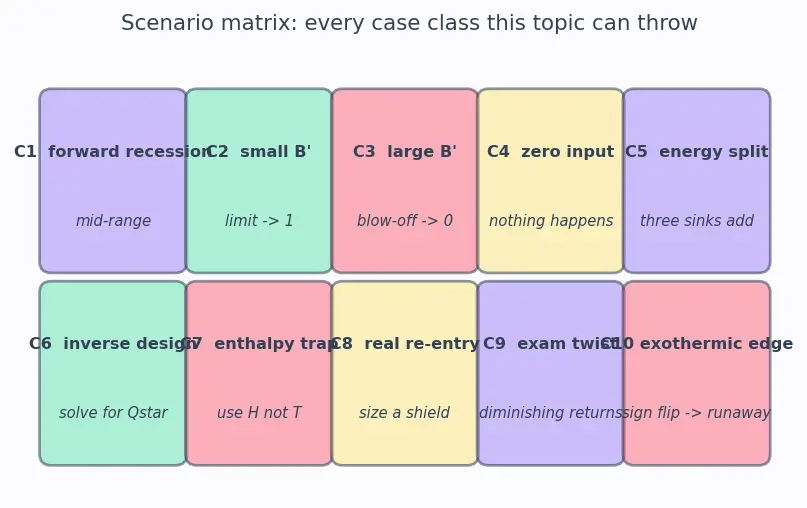
Task: Click the C8 real re-entry card
Action: coord(405,373)
